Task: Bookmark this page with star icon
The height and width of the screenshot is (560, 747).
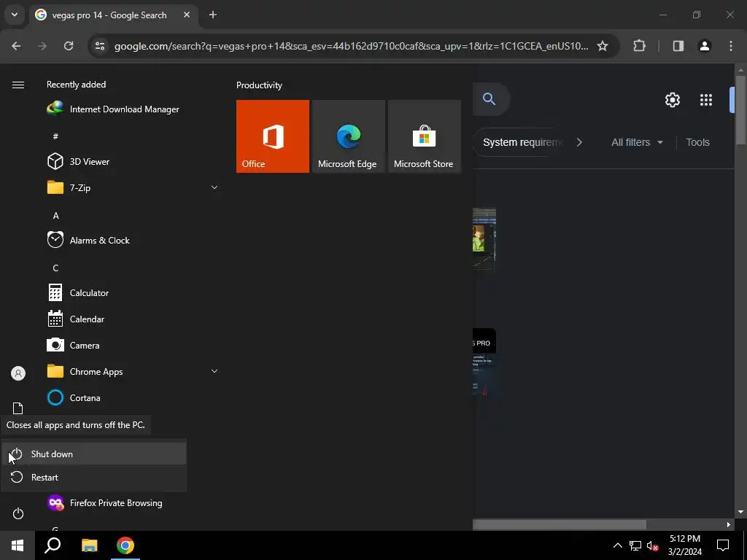Action: pyautogui.click(x=603, y=46)
